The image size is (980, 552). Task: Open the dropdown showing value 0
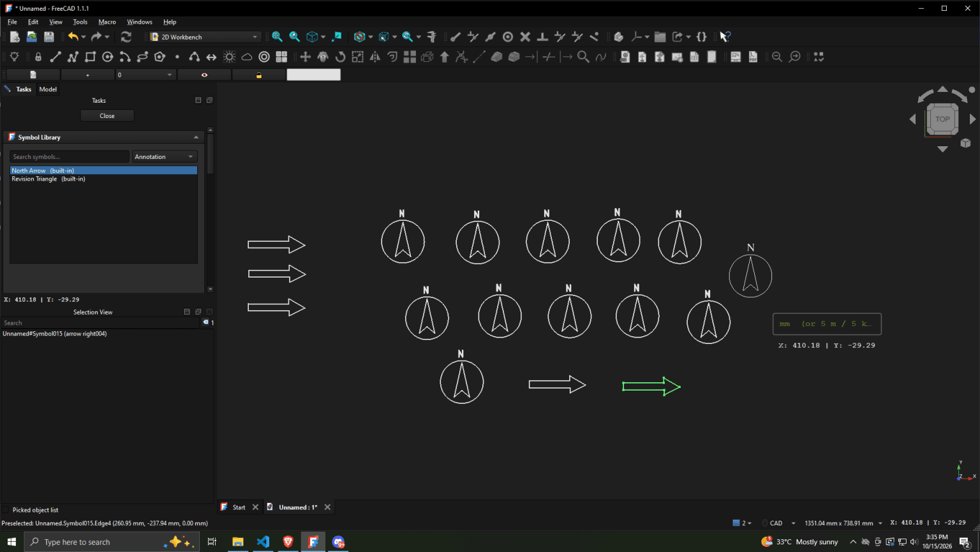(x=145, y=75)
